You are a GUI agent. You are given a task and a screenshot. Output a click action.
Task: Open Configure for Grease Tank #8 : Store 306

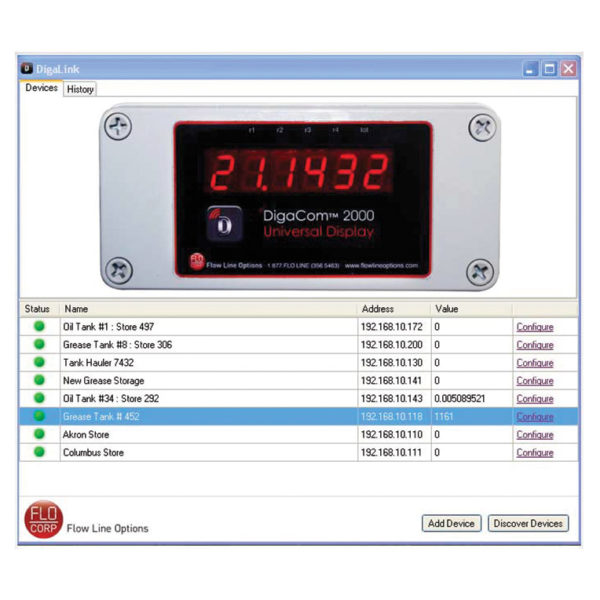[x=535, y=345]
